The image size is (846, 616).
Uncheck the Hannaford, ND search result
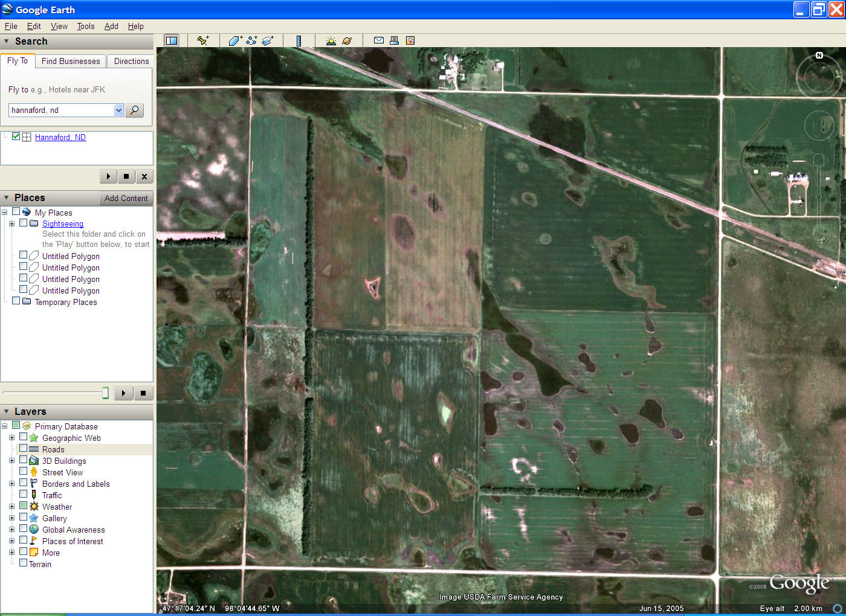point(16,136)
